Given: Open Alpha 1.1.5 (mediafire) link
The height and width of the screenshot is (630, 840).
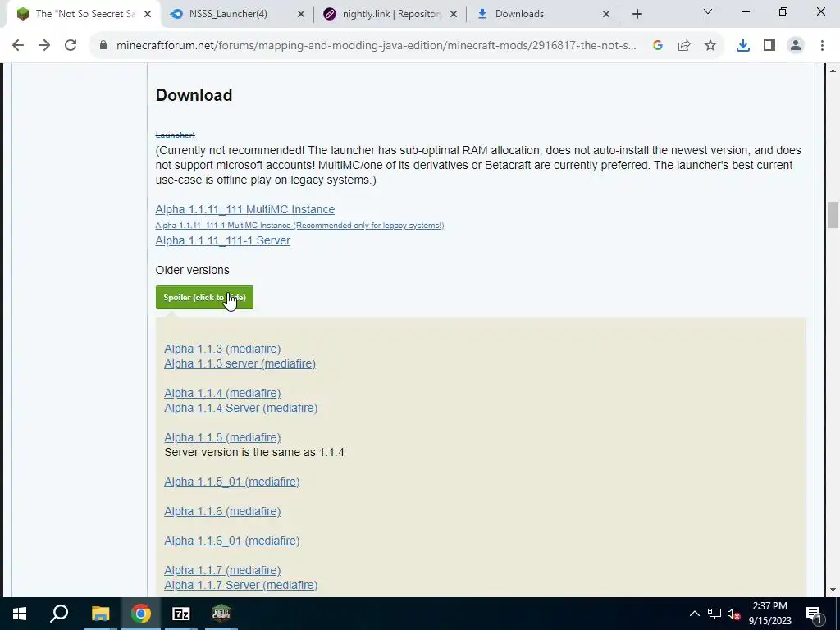Looking at the screenshot, I should (222, 438).
